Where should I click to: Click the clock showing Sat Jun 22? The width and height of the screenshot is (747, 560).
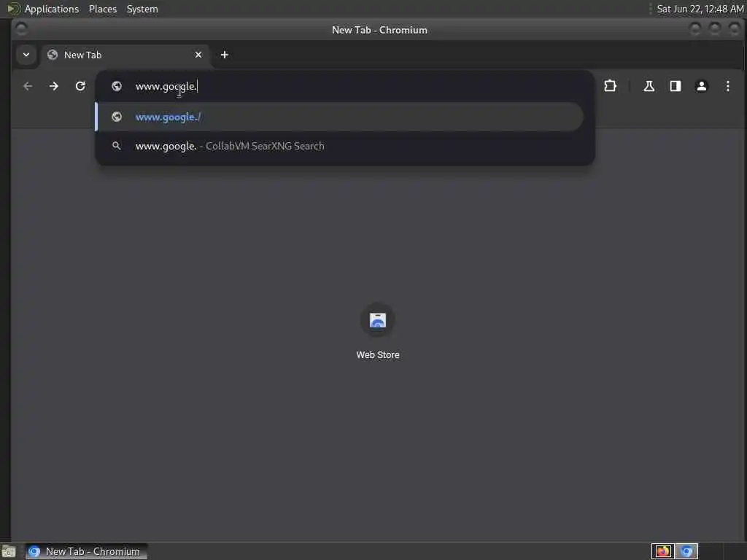[700, 9]
